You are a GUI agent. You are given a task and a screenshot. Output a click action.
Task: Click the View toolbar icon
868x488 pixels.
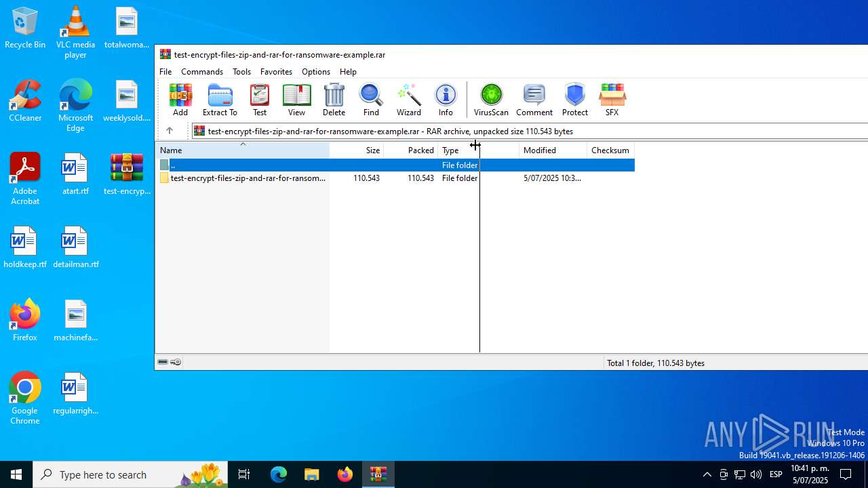296,100
